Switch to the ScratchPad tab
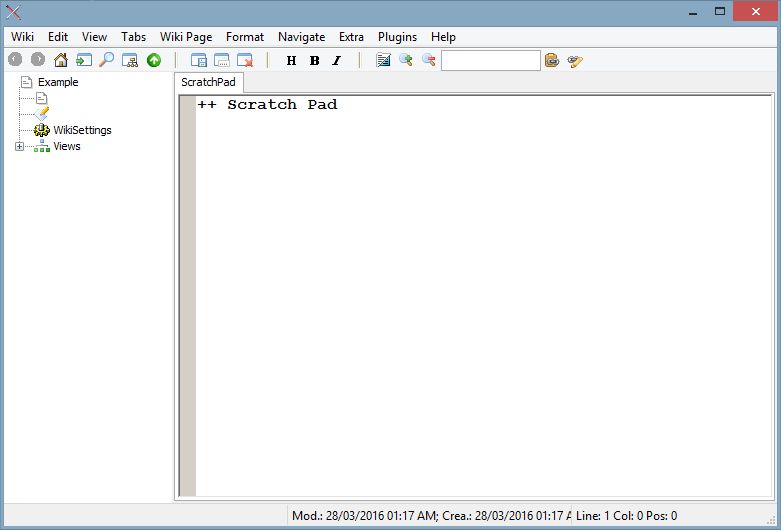 tap(208, 82)
